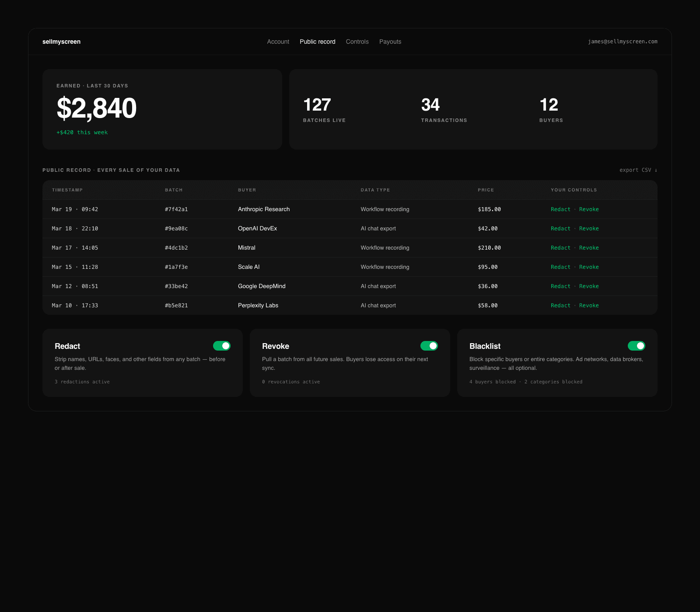Revoke the Perplexity Labs batch

pyautogui.click(x=589, y=306)
